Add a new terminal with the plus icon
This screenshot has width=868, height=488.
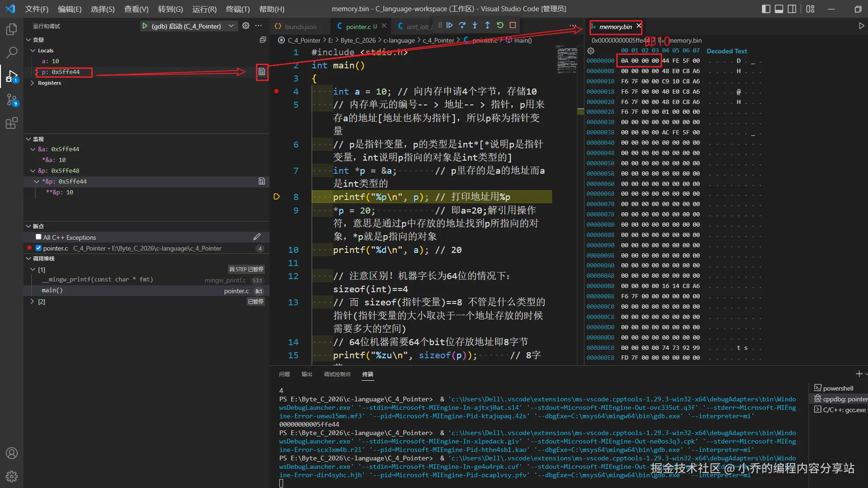click(859, 374)
